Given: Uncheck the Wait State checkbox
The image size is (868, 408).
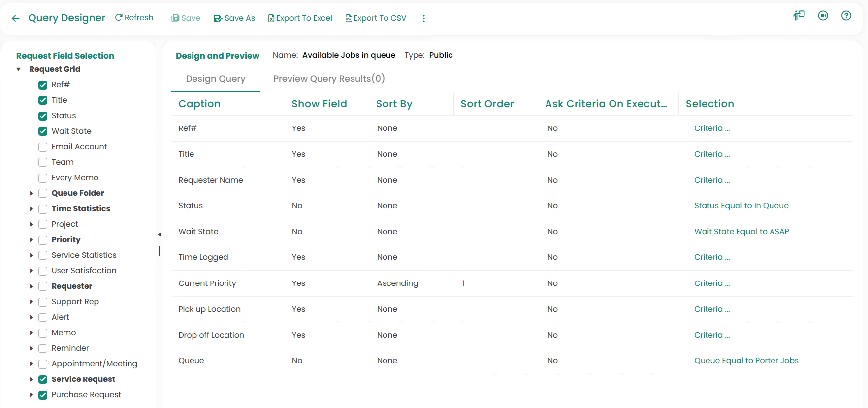Looking at the screenshot, I should point(43,131).
